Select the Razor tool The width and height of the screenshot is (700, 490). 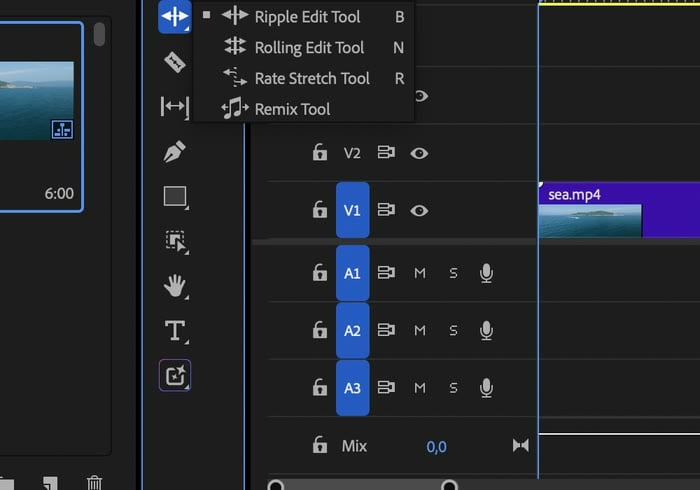175,62
